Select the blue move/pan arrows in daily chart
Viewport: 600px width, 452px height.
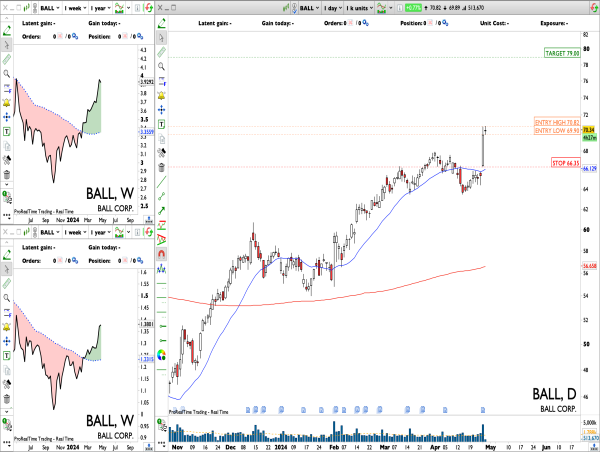click(161, 110)
